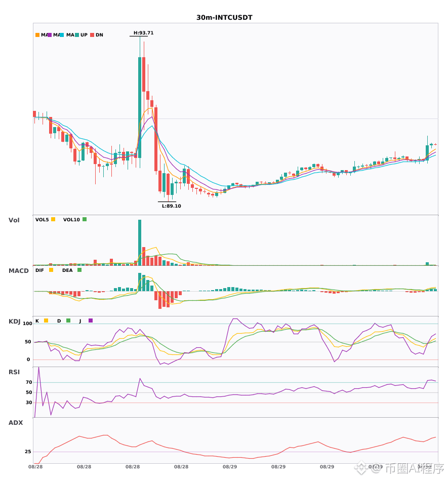The image size is (448, 481).
Task: Click the chart title 30m-INTCUSDT
Action: pos(224,18)
